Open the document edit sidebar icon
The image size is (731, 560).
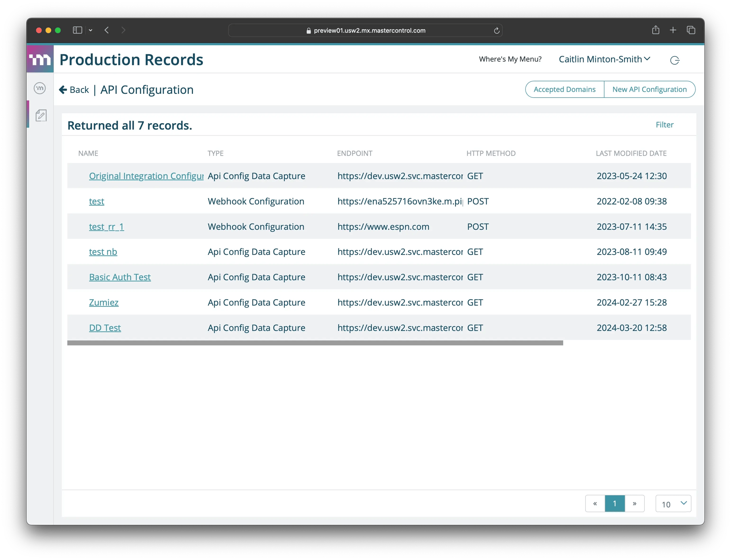coord(41,115)
